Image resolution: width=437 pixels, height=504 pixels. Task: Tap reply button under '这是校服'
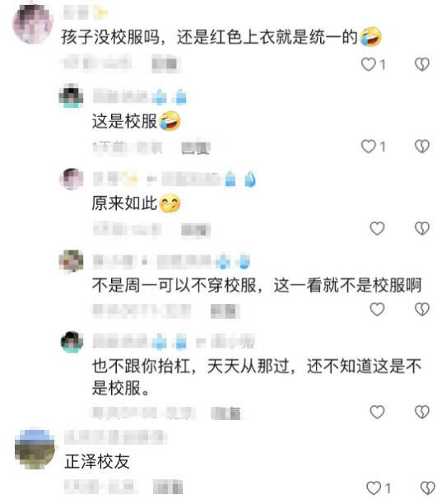point(196,148)
